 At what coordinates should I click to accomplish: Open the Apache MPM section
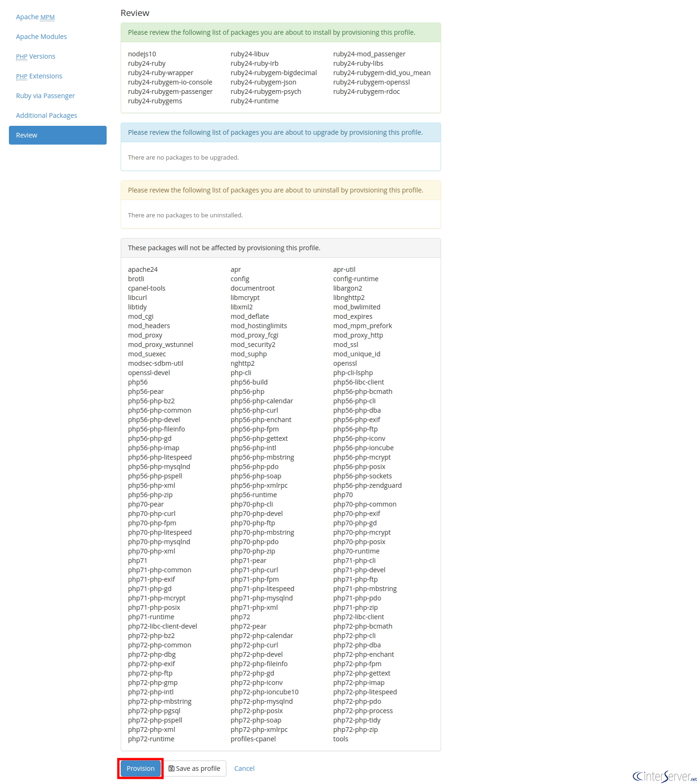pos(35,17)
